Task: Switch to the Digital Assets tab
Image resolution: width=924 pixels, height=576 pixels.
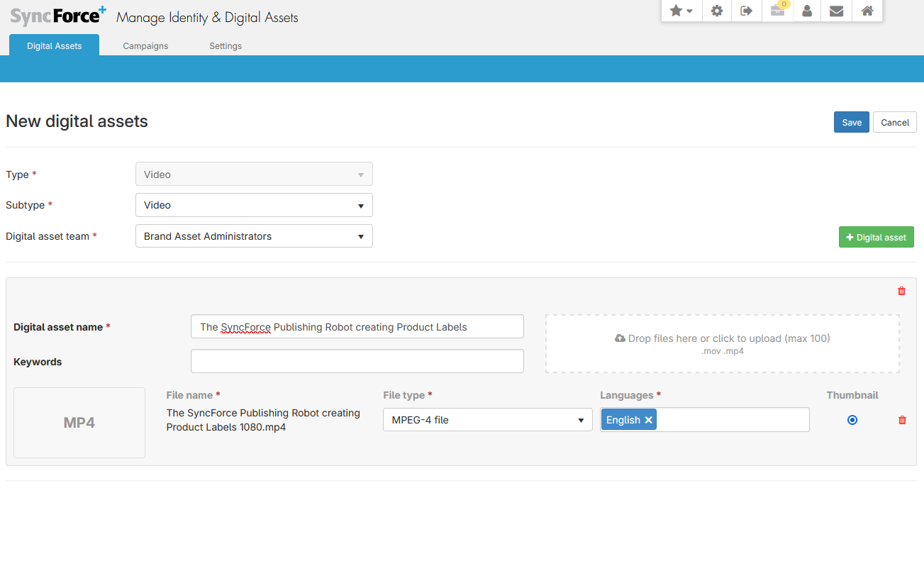Action: click(x=55, y=45)
